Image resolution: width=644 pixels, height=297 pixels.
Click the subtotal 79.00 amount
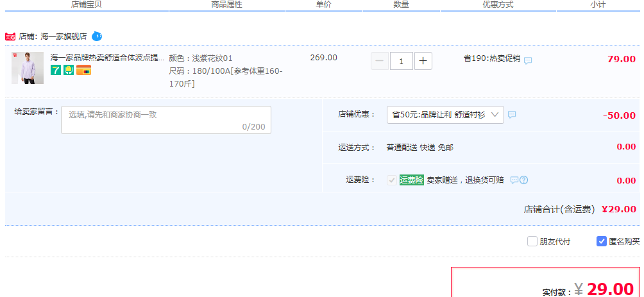[x=622, y=59]
